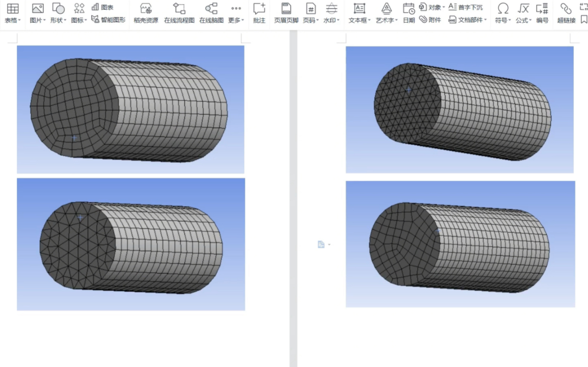Click the 编号 numbering icon
Image resolution: width=588 pixels, height=367 pixels.
pyautogui.click(x=542, y=8)
